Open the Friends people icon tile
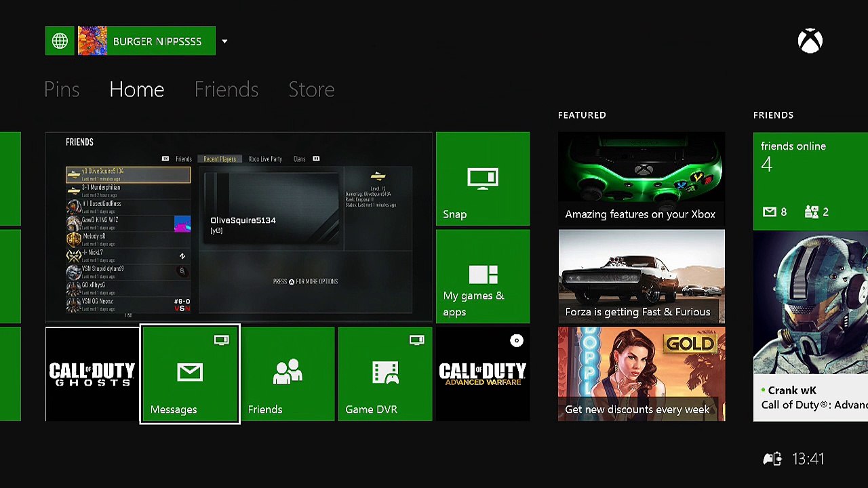The image size is (868, 488). coord(288,372)
